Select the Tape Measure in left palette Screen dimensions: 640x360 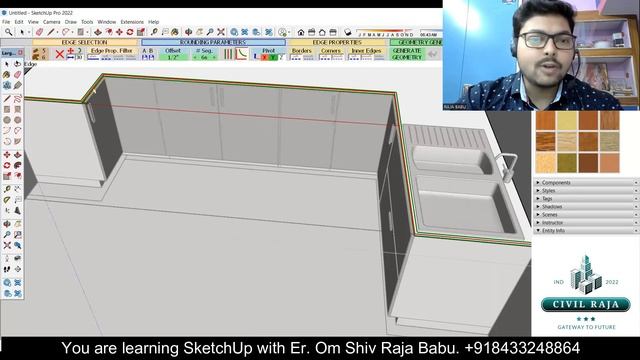[7, 189]
